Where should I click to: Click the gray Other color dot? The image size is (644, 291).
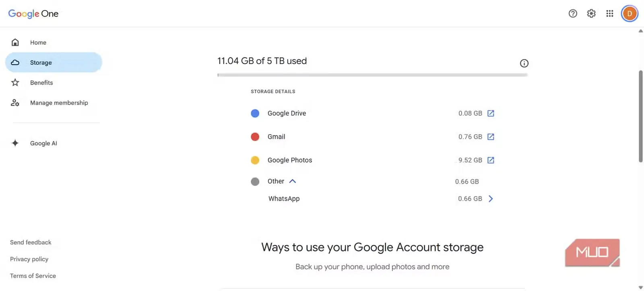[x=255, y=182]
